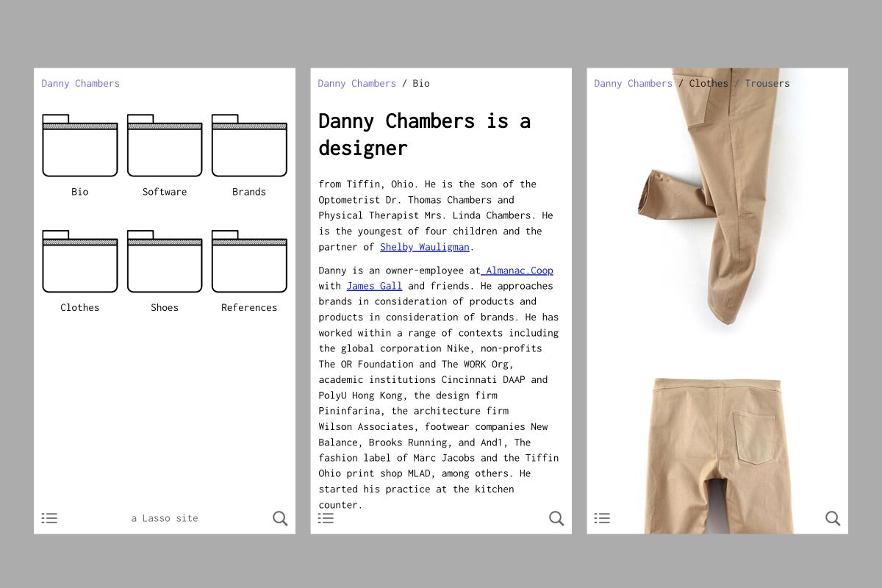Visit the James Gall link

[374, 286]
